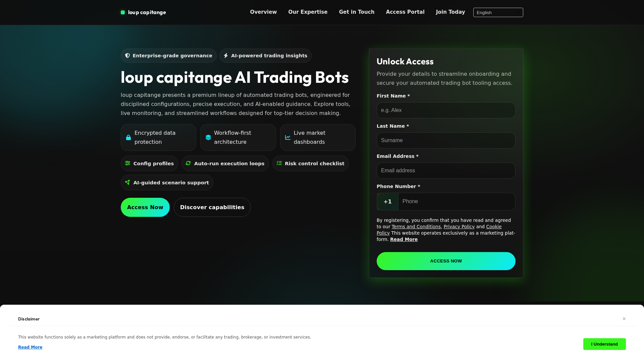The width and height of the screenshot is (644, 362).
Task: Click the Discover capabilities button
Action: 212,207
